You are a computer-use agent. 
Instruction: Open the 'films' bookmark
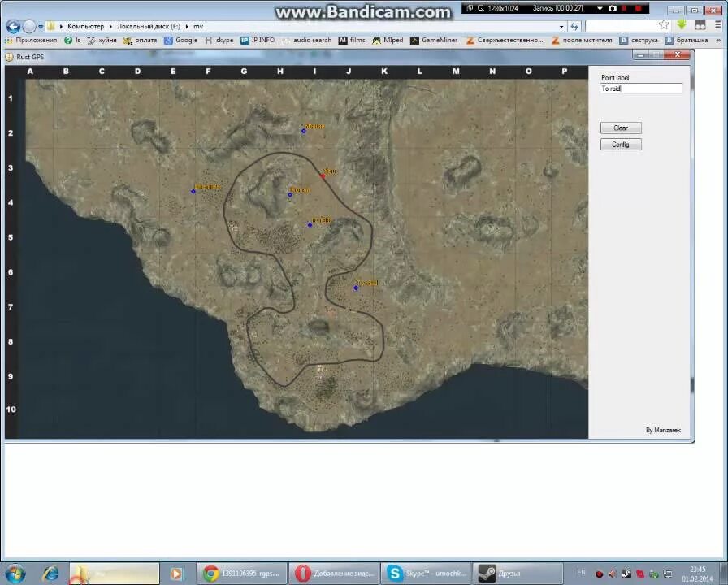coord(352,41)
